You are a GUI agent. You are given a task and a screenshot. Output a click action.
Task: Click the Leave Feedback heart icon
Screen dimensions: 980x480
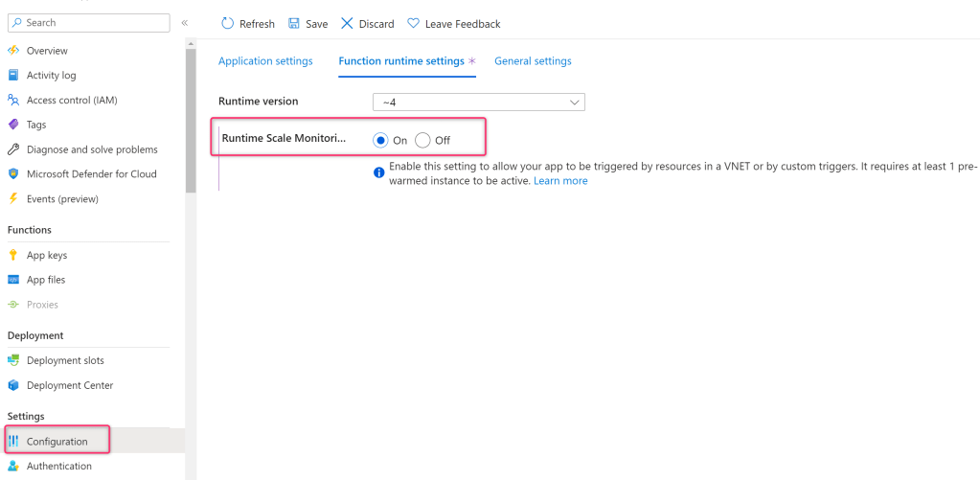click(x=413, y=24)
